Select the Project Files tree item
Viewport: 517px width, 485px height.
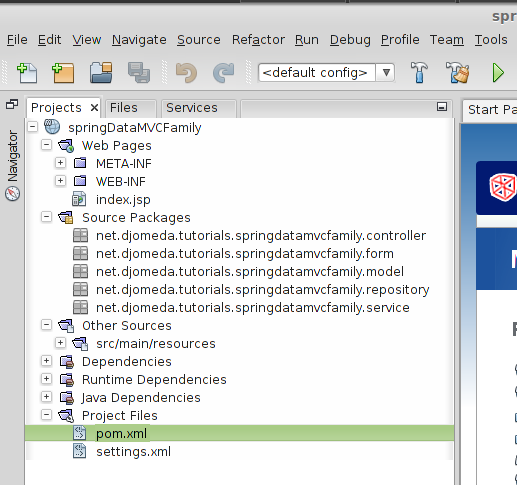[x=120, y=416]
